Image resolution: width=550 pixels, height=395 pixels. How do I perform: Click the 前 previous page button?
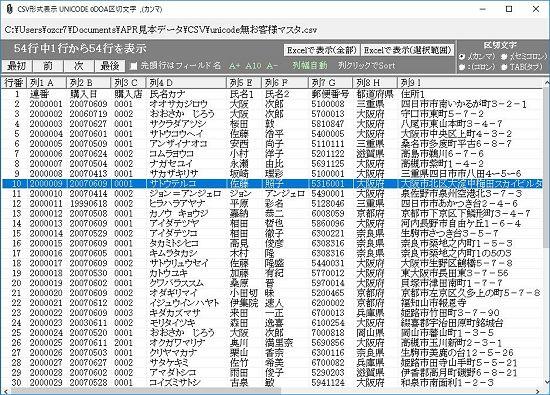(47, 66)
